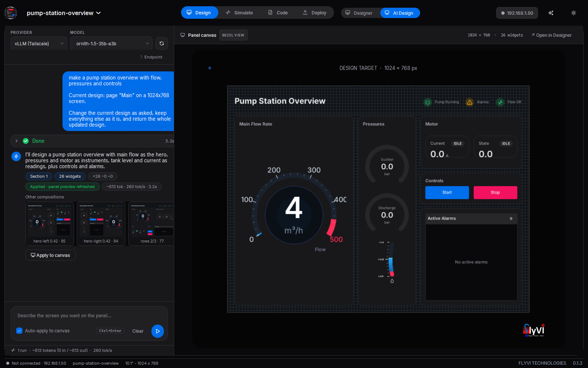588x368 pixels.
Task: Click the Applied panel preview refreshed badge
Action: point(62,187)
